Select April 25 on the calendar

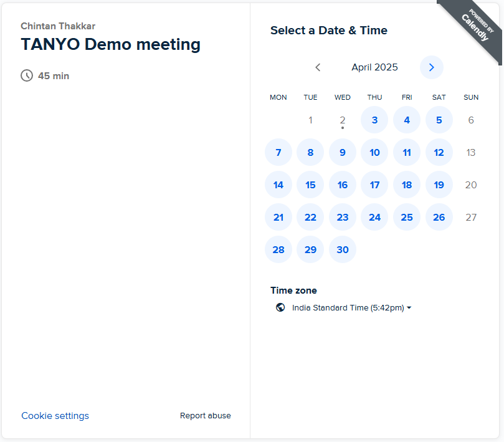tap(407, 218)
